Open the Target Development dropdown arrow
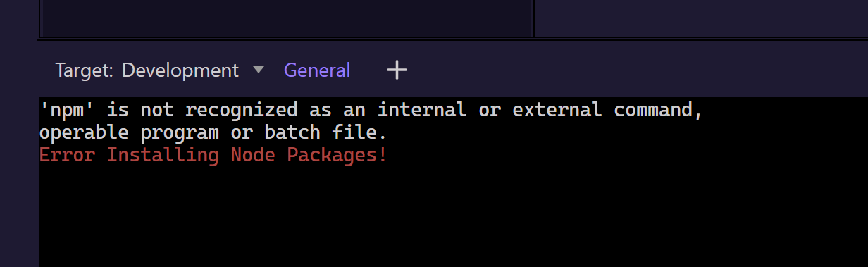Image resolution: width=868 pixels, height=267 pixels. (259, 70)
